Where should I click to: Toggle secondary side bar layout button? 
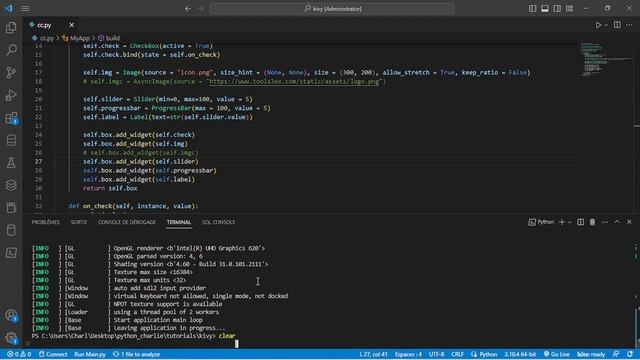point(557,9)
